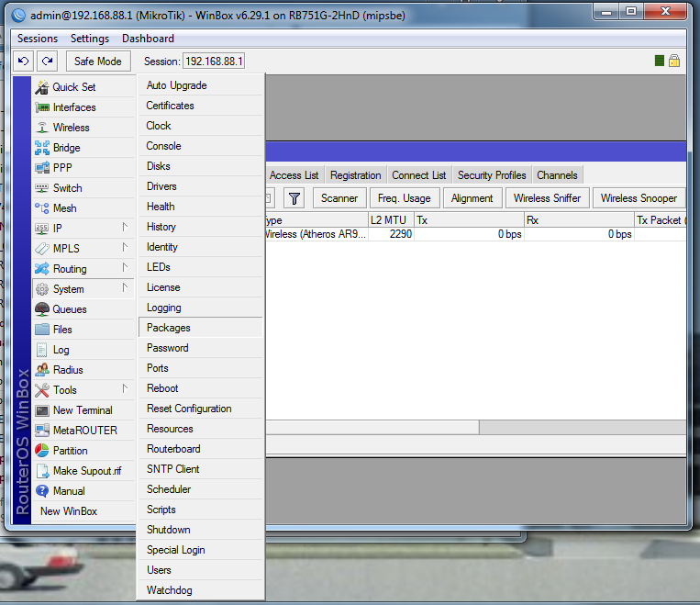This screenshot has width=700, height=605.
Task: Select the Wireless (Atheros AR9...) row
Action: click(476, 234)
